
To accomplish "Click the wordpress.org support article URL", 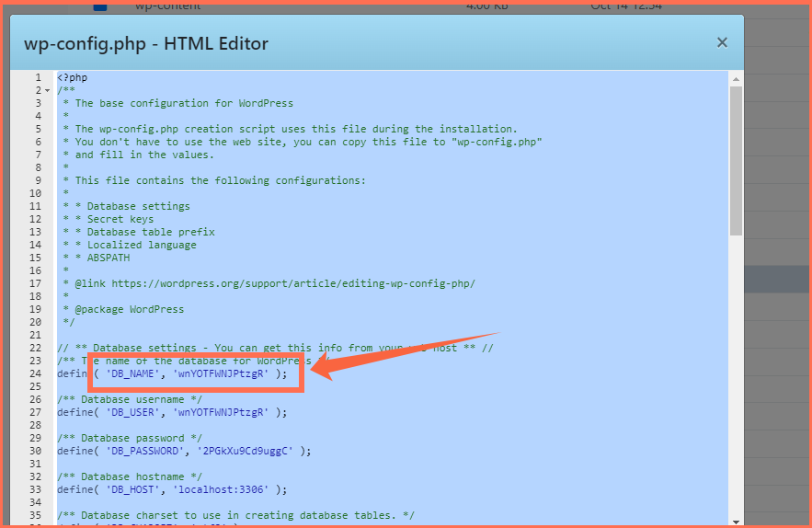I will pos(293,283).
